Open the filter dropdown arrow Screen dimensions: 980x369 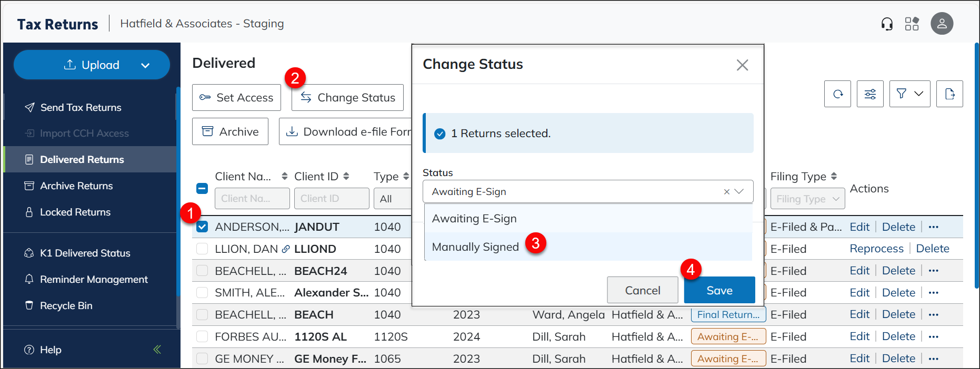tap(918, 94)
